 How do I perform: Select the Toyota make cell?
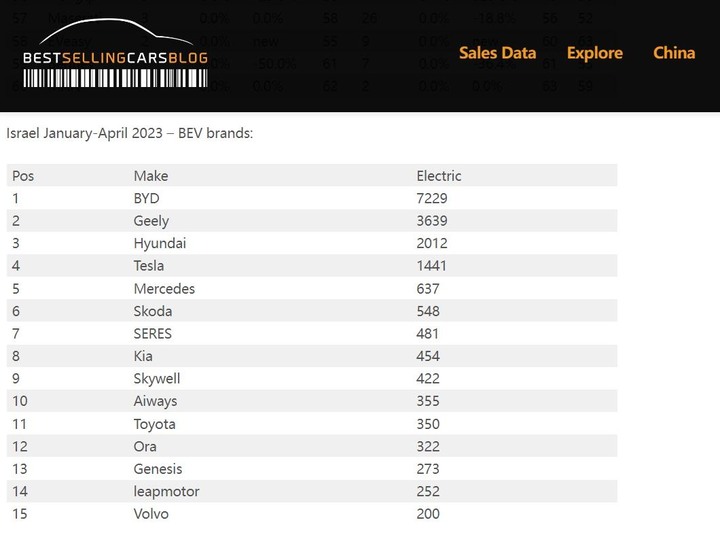pyautogui.click(x=154, y=424)
